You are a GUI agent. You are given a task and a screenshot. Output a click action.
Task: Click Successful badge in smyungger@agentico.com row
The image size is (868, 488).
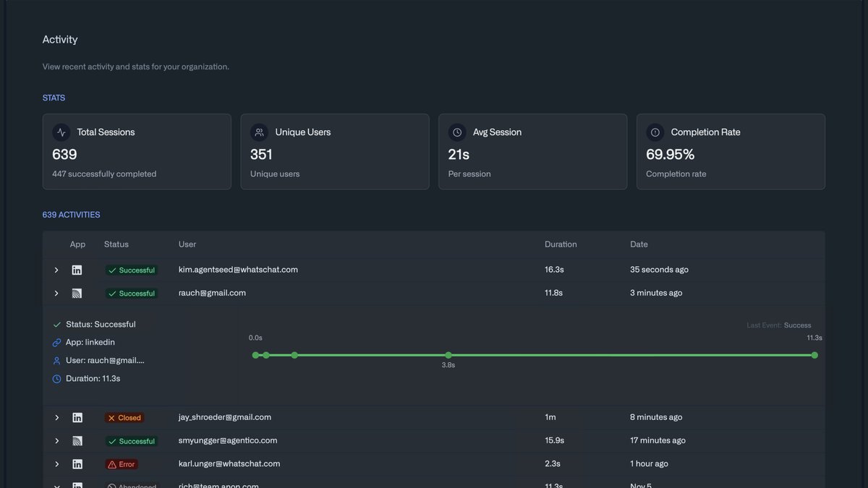click(131, 441)
